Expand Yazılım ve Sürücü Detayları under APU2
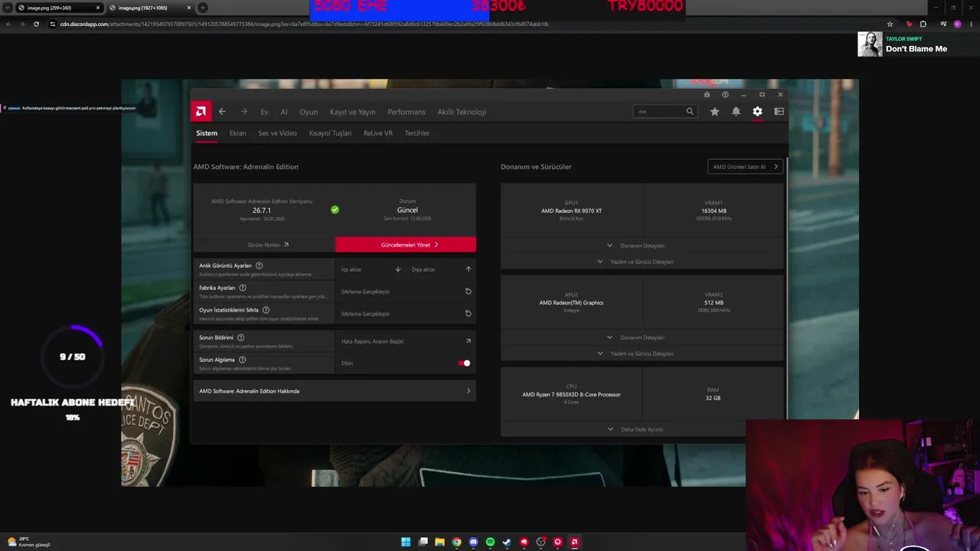The image size is (980, 551). pyautogui.click(x=642, y=354)
